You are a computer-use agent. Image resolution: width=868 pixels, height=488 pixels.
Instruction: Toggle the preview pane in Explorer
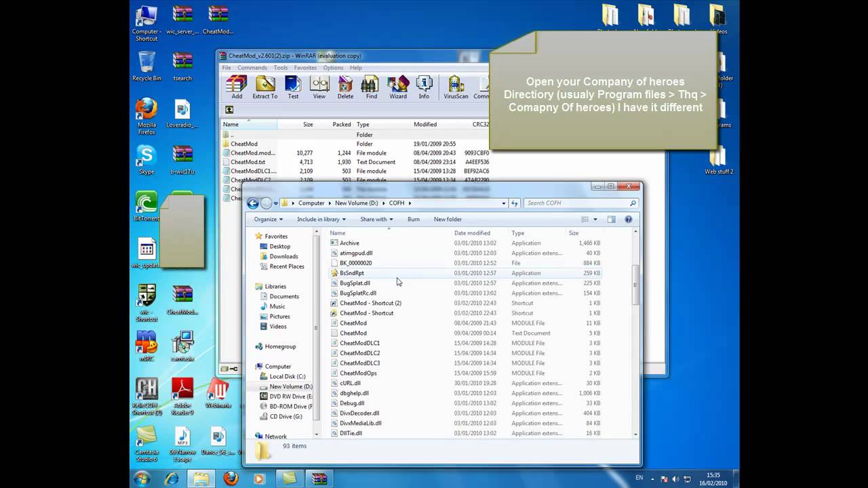point(611,219)
